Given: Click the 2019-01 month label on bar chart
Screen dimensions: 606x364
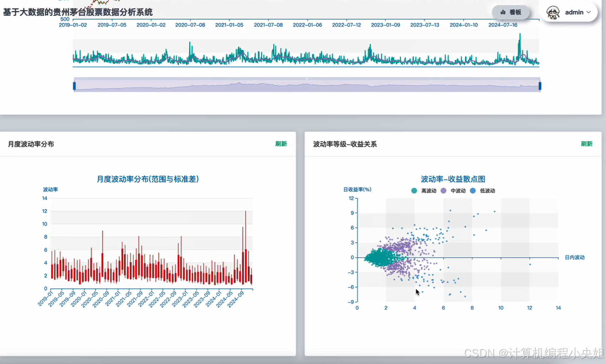Looking at the screenshot, I should click(45, 299).
